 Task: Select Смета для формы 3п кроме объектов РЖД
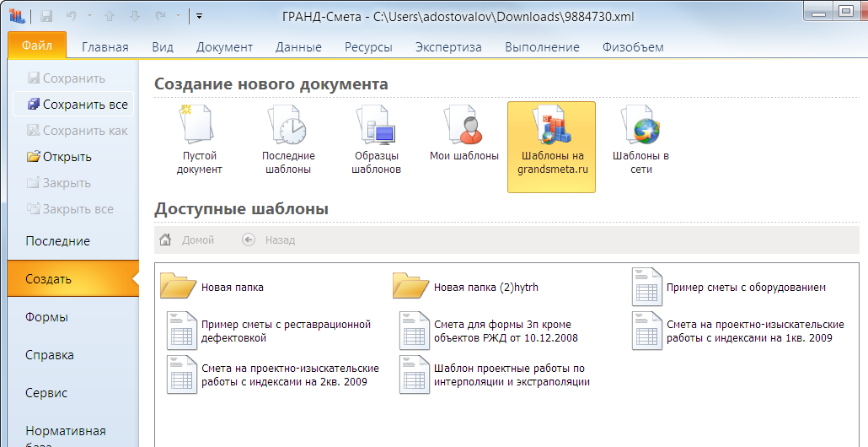[490, 331]
